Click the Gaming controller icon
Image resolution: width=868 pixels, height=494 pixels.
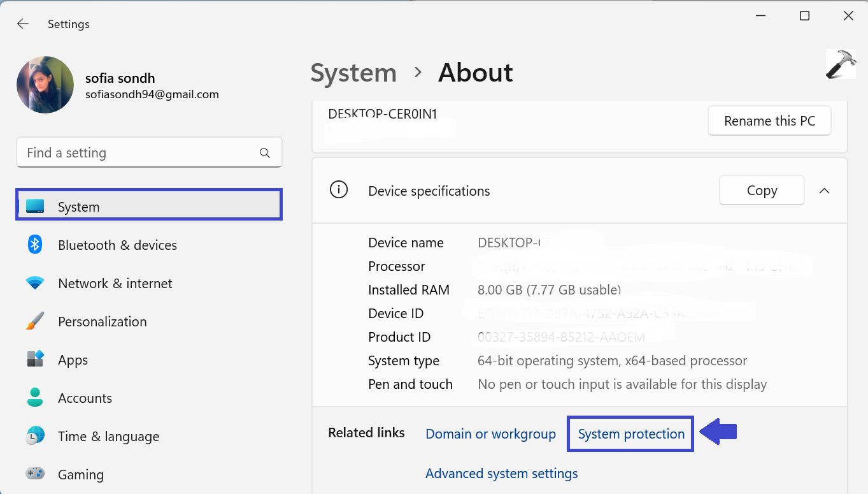pos(35,474)
